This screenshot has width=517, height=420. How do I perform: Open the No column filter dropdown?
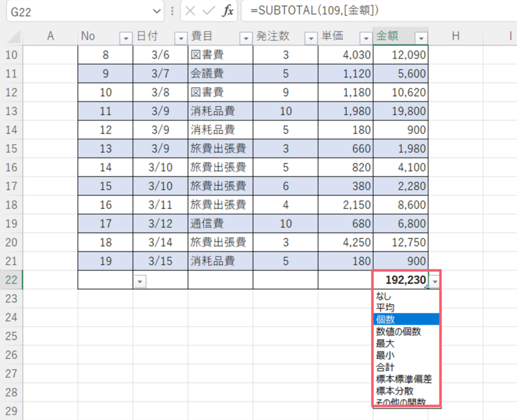(x=125, y=38)
